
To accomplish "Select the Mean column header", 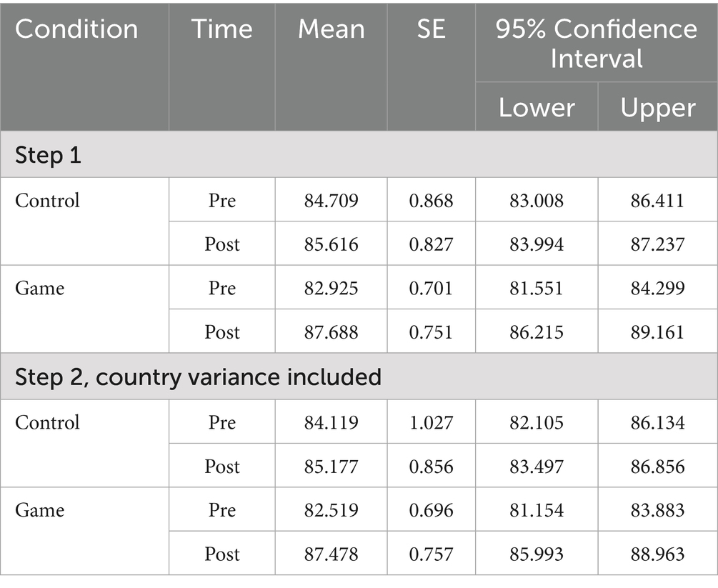I will [x=331, y=29].
